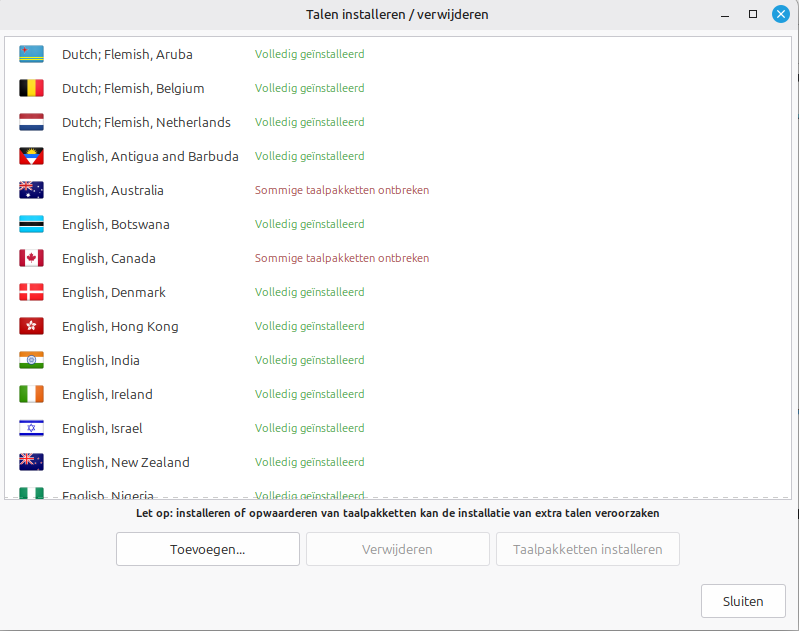
Task: Click the India flag icon
Action: point(31,360)
